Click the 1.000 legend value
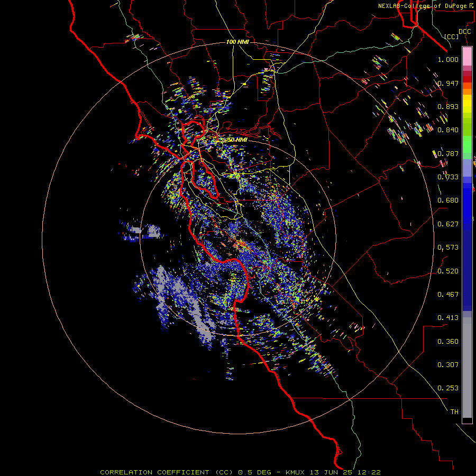This screenshot has width=476, height=476. (448, 59)
